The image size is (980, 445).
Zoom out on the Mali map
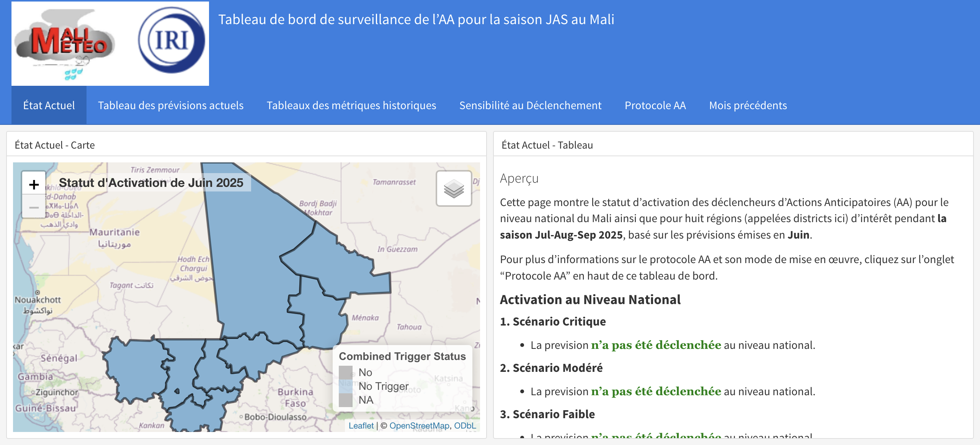[34, 207]
